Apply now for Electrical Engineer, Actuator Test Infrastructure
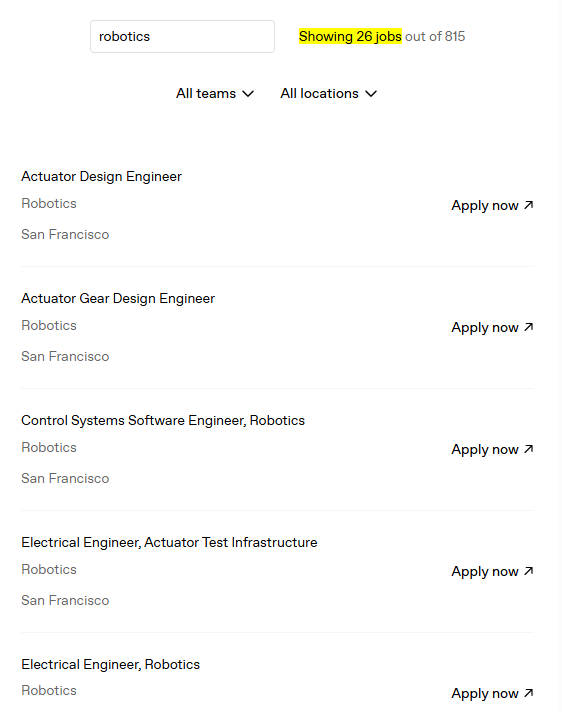The width and height of the screenshot is (562, 712). (492, 571)
